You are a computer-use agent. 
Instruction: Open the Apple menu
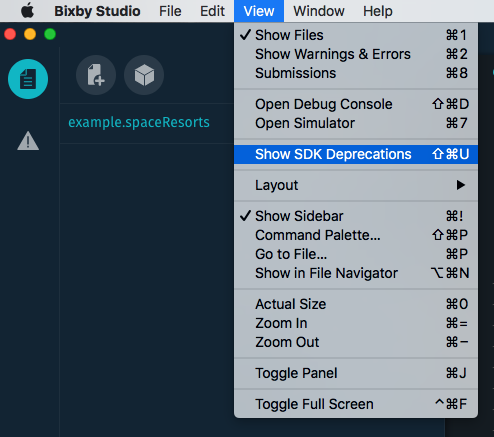click(x=28, y=11)
